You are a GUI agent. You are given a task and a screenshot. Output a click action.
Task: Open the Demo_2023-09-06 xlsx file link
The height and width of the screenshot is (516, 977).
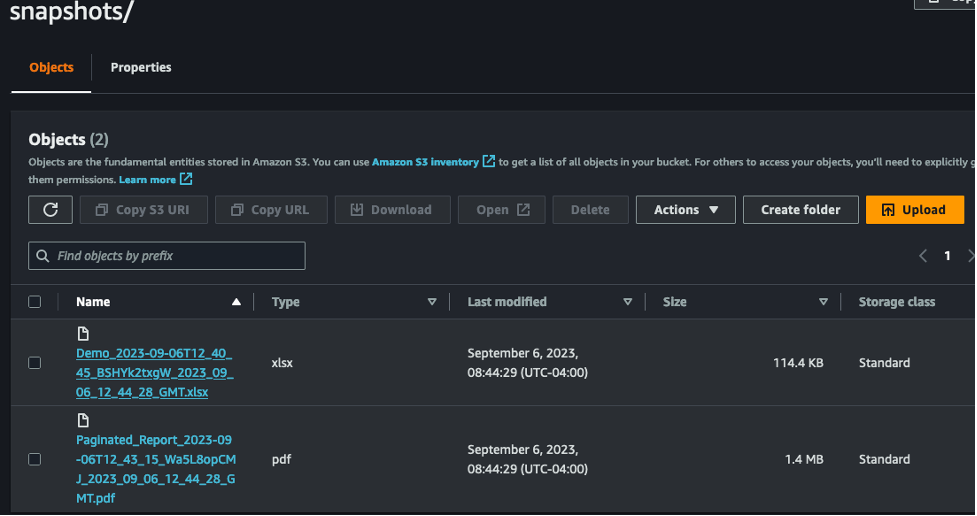(x=155, y=373)
